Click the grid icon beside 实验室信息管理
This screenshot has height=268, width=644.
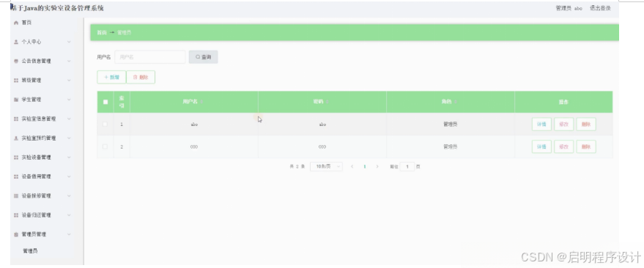[16, 119]
